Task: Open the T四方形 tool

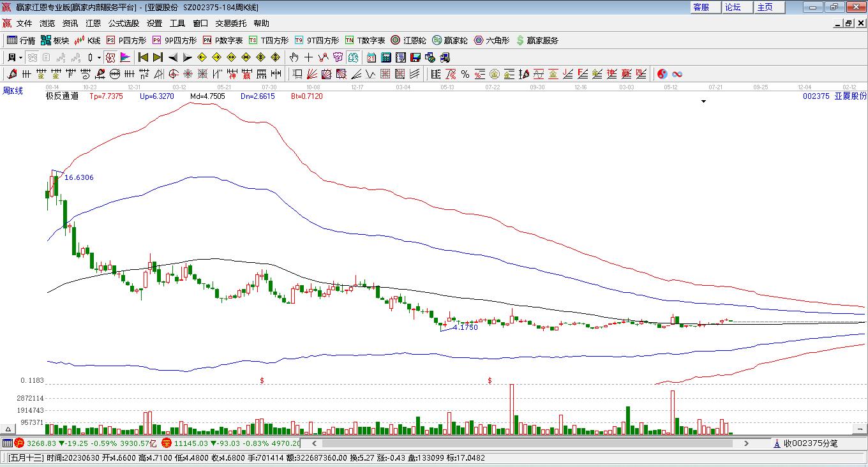Action: (269, 40)
